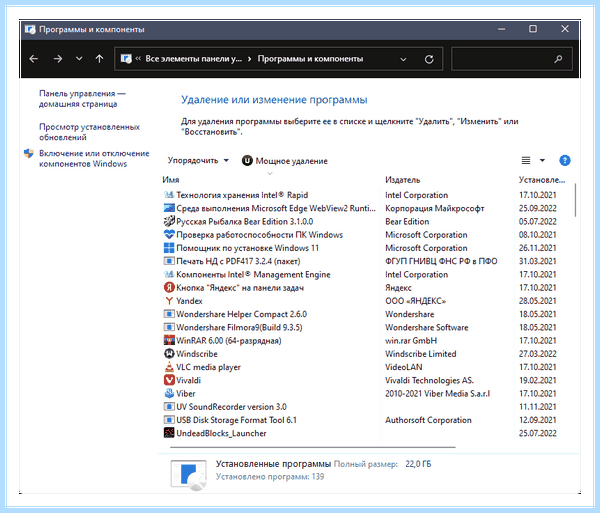
Task: Click the vertical scrollbar of program list
Action: 575,200
